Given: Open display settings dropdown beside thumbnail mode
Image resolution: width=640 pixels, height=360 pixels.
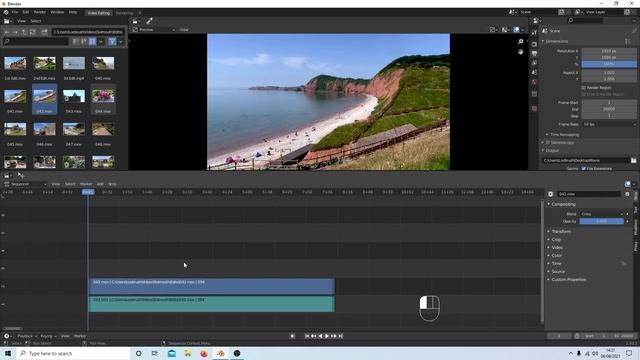Looking at the screenshot, I should tap(101, 41).
